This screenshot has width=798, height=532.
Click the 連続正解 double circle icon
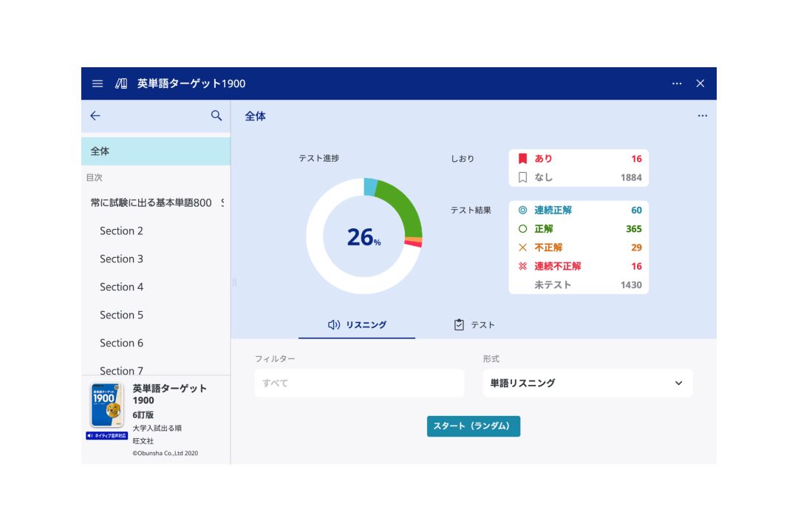point(522,211)
